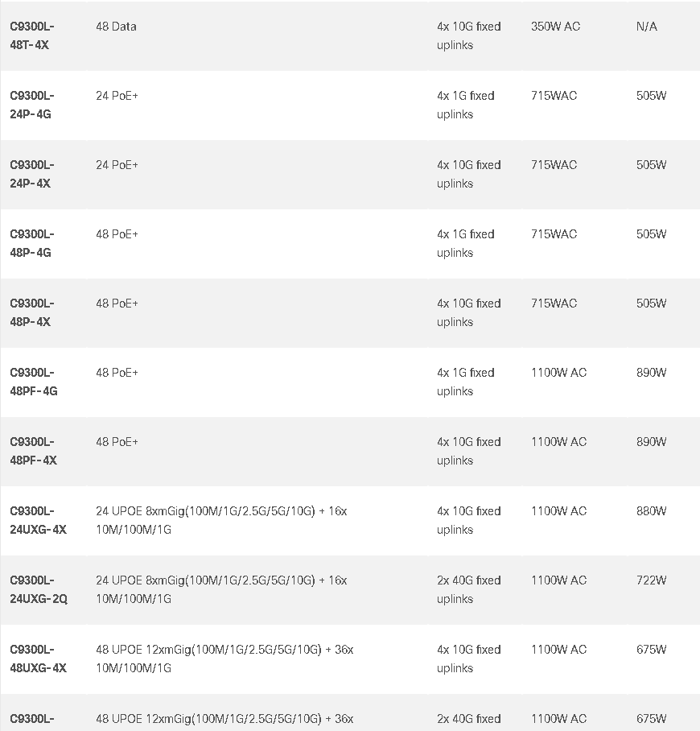Select the C9300L-24P-4X model name
Image resolution: width=700 pixels, height=731 pixels.
32,175
